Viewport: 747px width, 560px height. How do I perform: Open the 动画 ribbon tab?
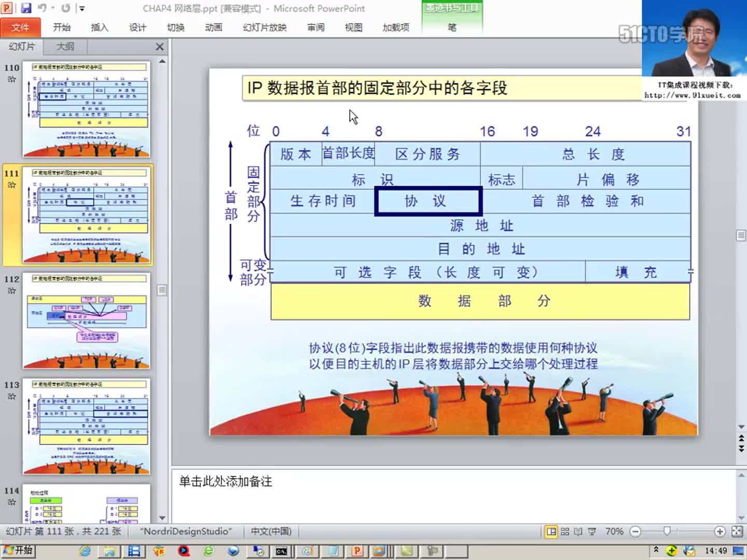[x=214, y=27]
